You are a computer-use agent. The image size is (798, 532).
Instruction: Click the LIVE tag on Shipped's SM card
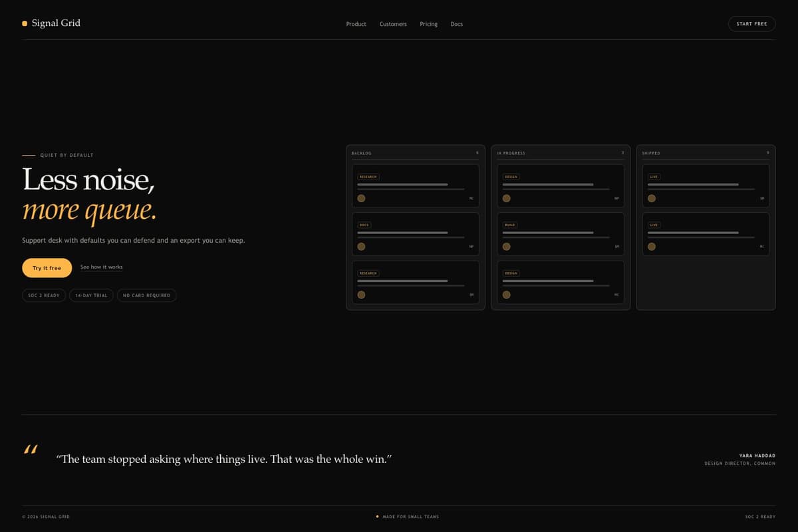654,177
